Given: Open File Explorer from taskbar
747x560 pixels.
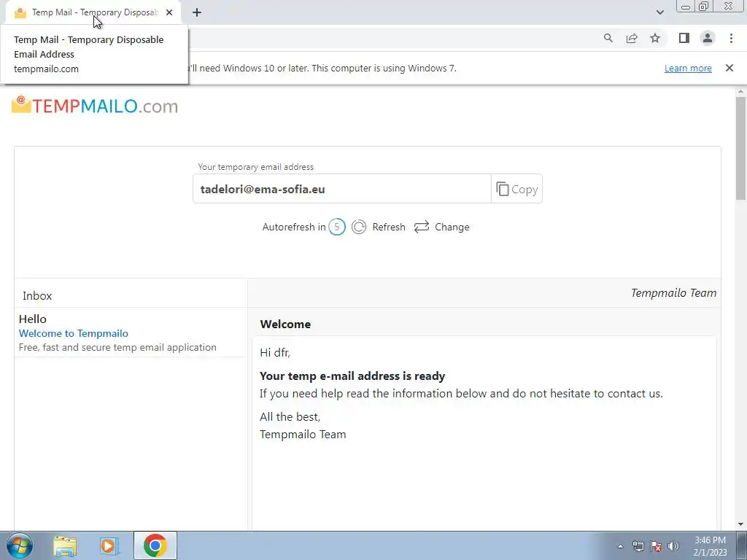Looking at the screenshot, I should (x=65, y=546).
